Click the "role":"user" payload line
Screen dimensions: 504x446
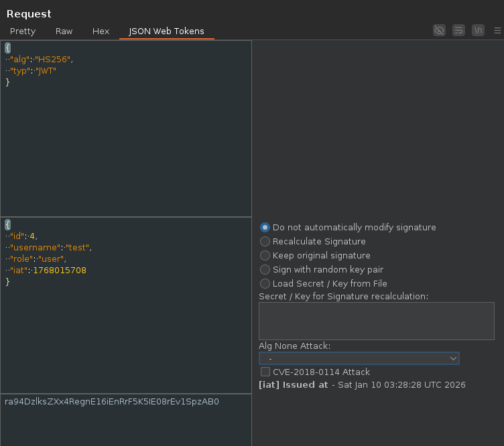(36, 258)
